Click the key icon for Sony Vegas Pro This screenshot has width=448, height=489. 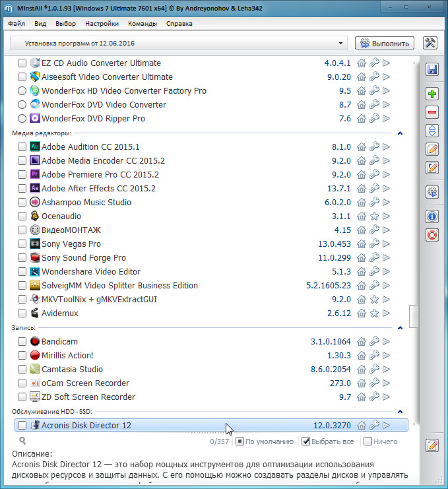click(374, 244)
